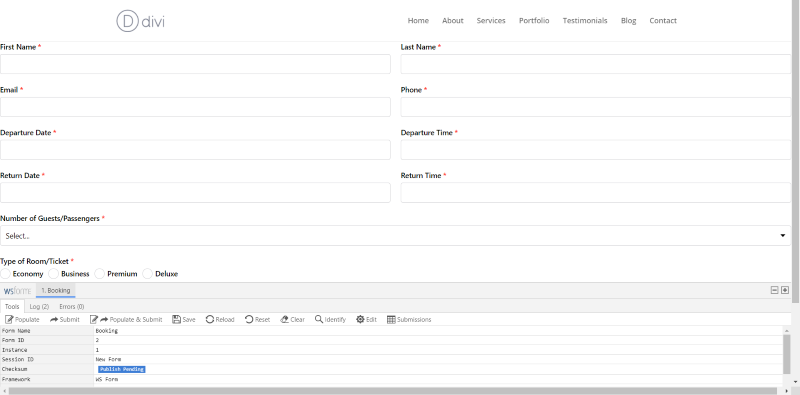Go to the Portfolio page link
This screenshot has height=395, width=800.
coord(534,20)
